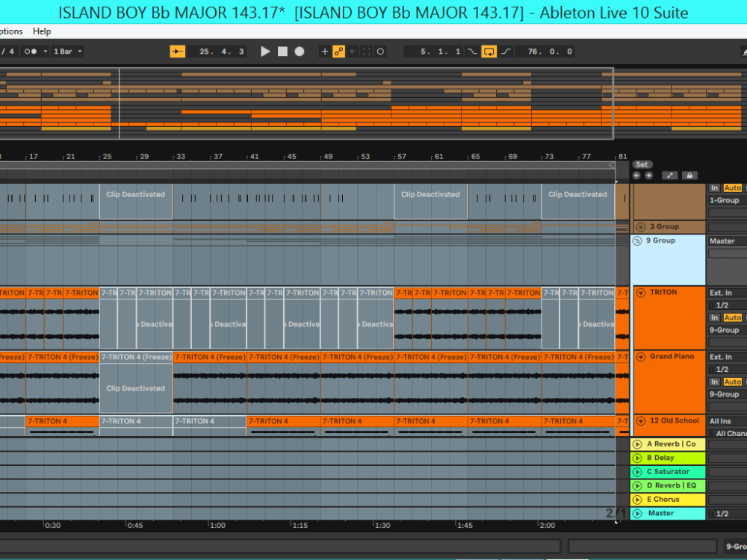747x560 pixels.
Task: Toggle the Follow playback button
Action: click(x=178, y=52)
